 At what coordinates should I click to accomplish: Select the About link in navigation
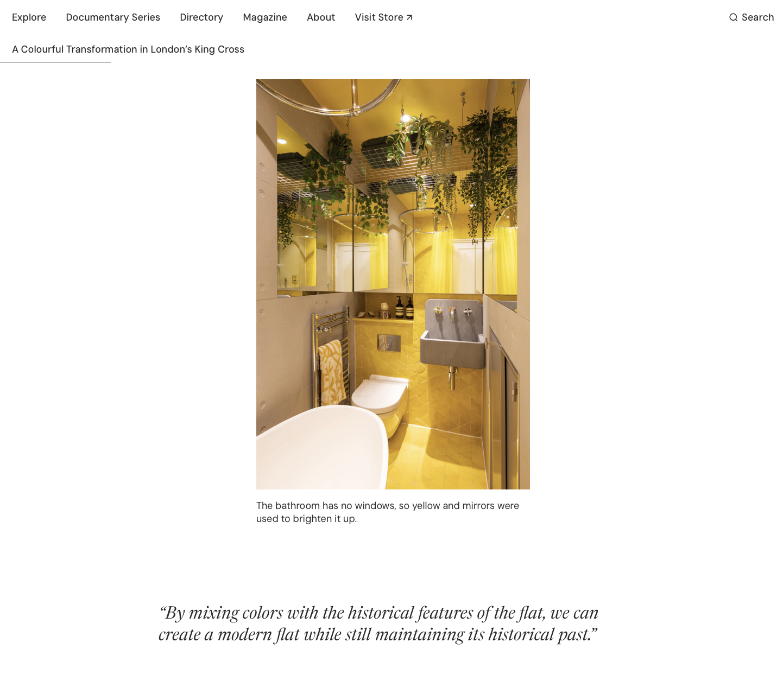click(x=321, y=17)
